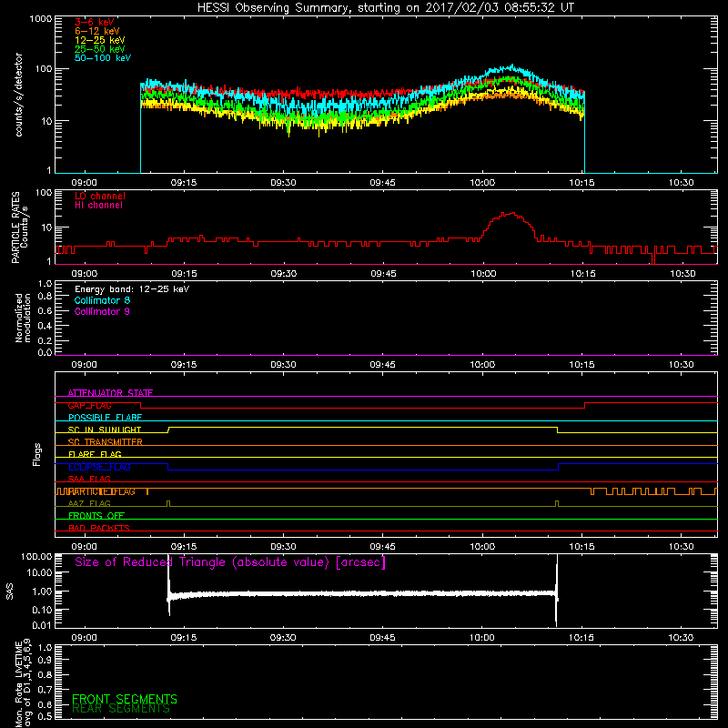The height and width of the screenshot is (728, 728).
Task: Click the 'Normalized modulation' axis label
Action: (x=23, y=318)
